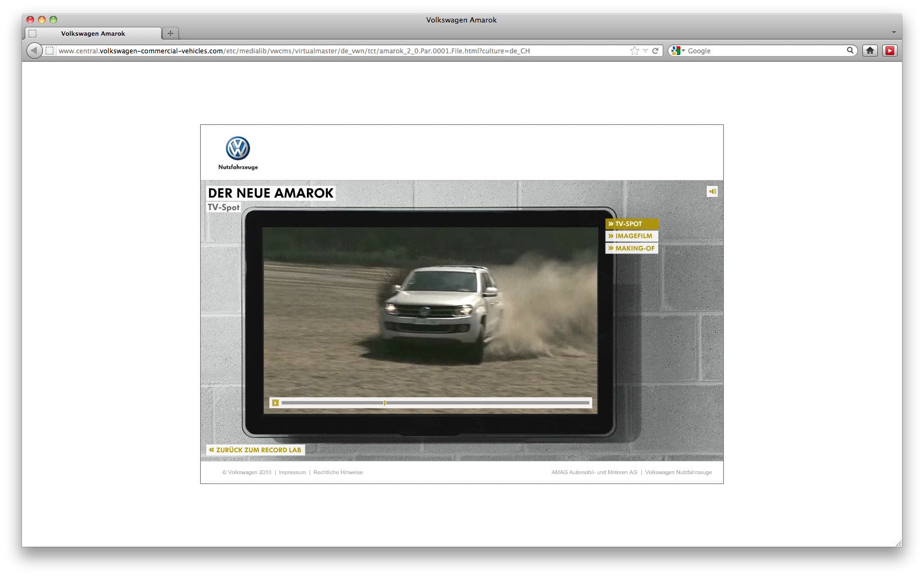Open the Volkswagen Nutzfahrzeuge footer link

tap(678, 472)
